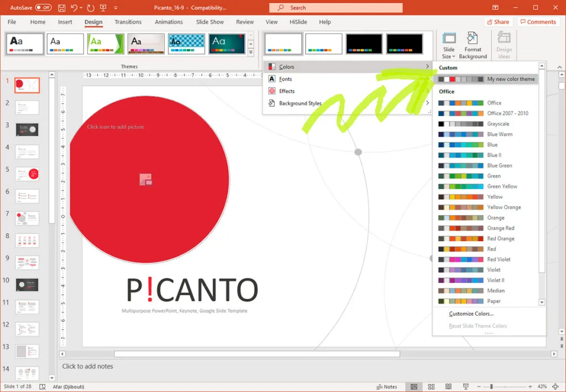Open Format Background pane
This screenshot has width=566, height=392.
pyautogui.click(x=473, y=45)
